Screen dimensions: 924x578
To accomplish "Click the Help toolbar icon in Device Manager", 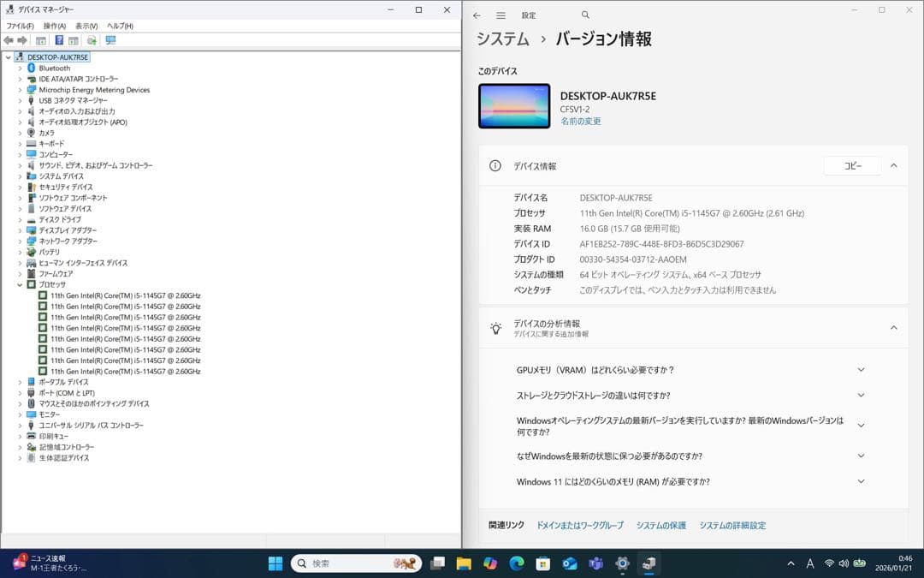I will coord(59,40).
